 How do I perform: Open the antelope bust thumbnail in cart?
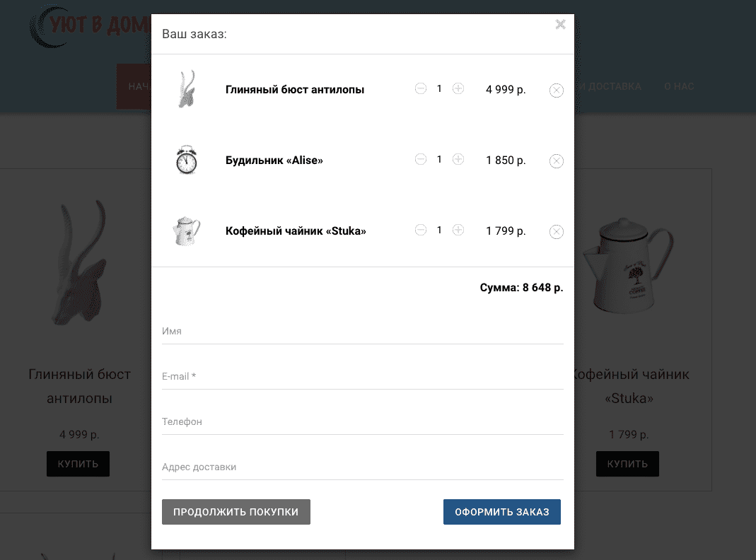[187, 89]
